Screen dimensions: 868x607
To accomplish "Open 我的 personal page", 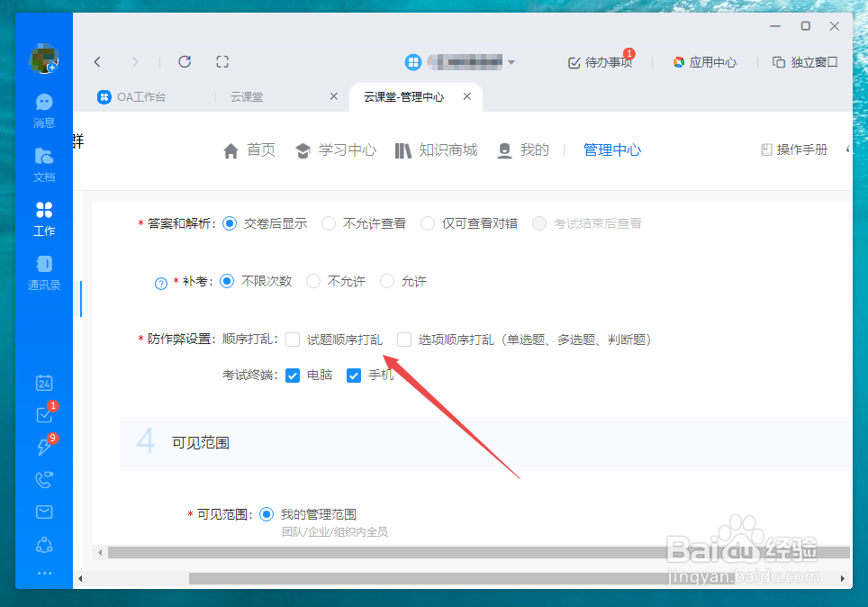I will point(523,150).
